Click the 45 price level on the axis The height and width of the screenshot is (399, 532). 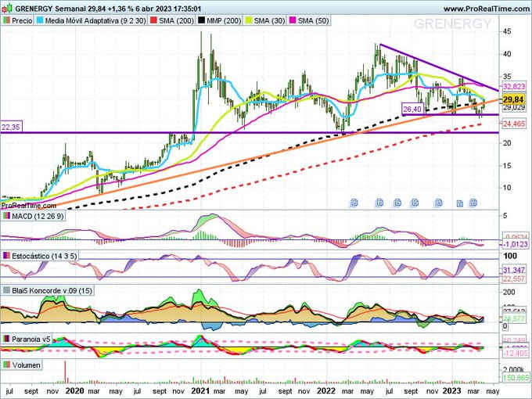click(507, 31)
